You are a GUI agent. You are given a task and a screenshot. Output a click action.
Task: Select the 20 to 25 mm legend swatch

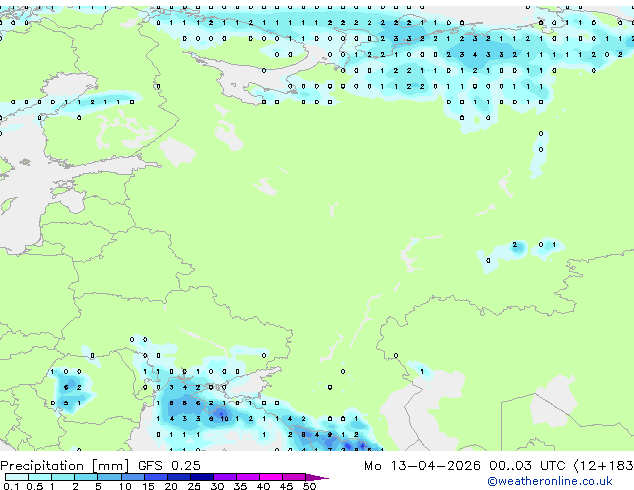click(x=179, y=477)
